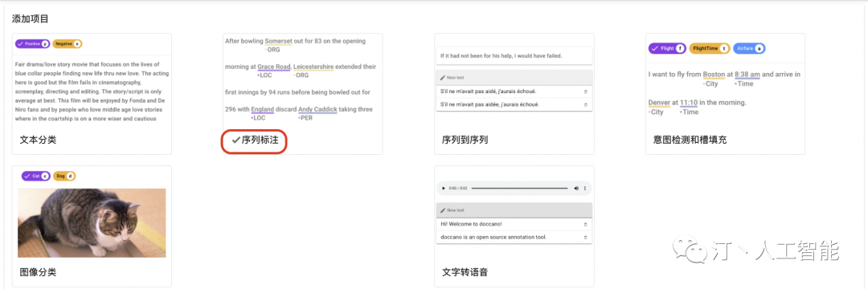Click the PER tag under Andy Caddick
868x289 pixels.
305,118
